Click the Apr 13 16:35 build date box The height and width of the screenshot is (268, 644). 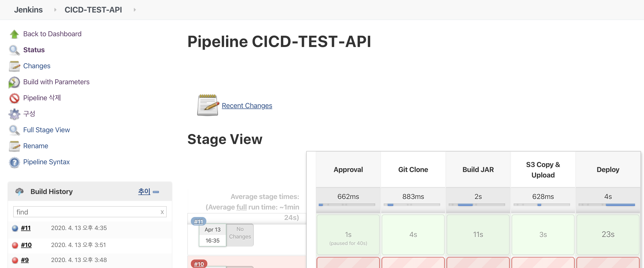pyautogui.click(x=213, y=235)
